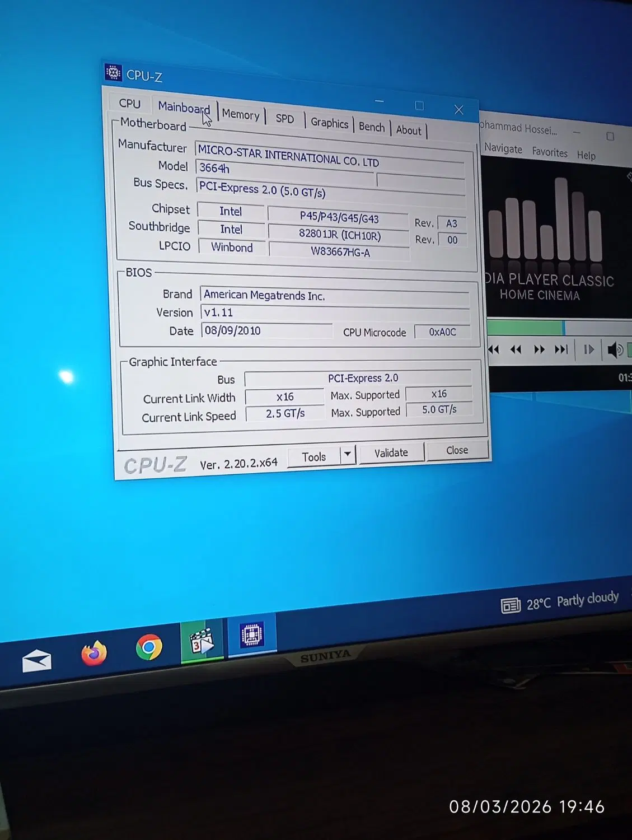Click Max. Supported width value x16

click(439, 394)
